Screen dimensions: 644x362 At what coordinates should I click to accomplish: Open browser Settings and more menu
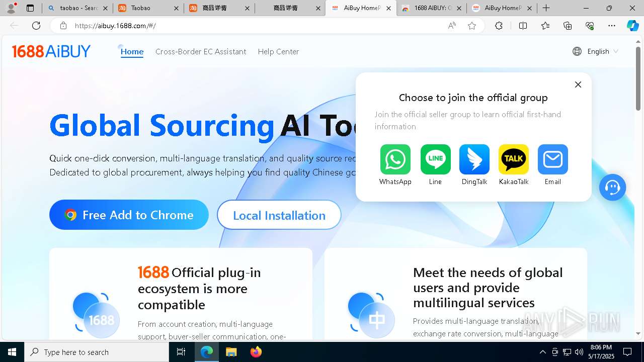pos(612,26)
